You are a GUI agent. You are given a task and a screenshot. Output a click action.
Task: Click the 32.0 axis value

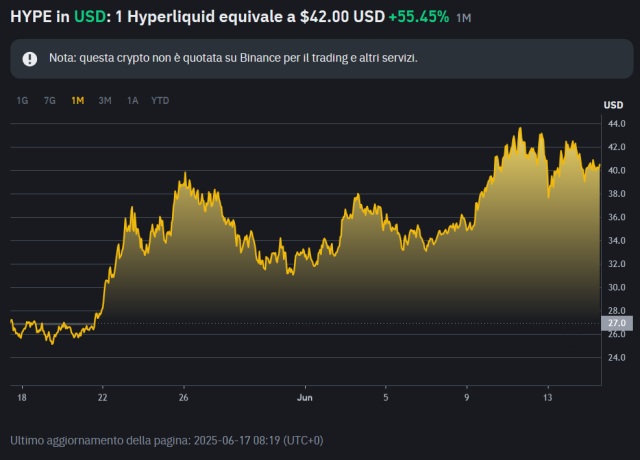(x=617, y=264)
